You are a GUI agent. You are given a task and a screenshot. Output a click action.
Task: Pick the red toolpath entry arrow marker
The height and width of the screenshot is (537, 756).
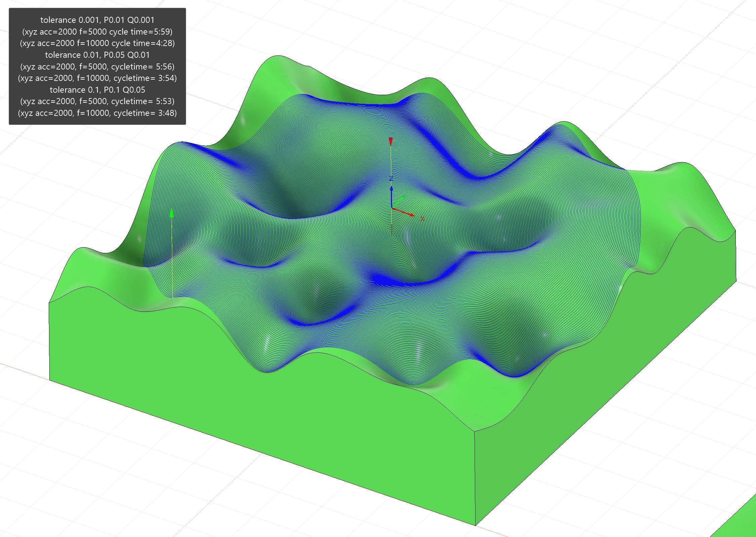click(391, 141)
